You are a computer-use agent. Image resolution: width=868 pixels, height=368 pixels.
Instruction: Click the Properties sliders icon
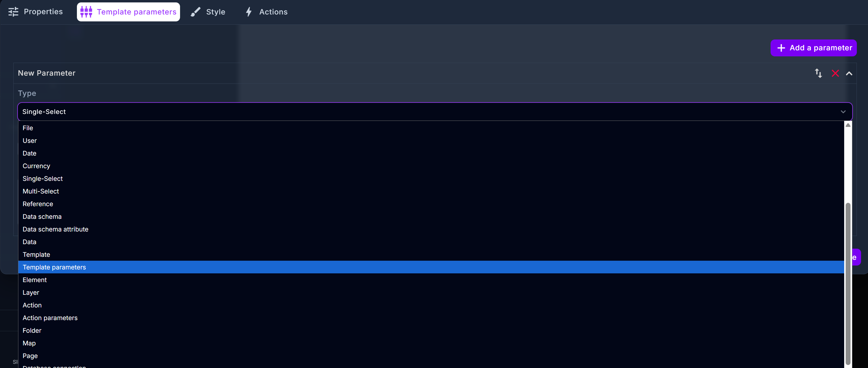pos(14,12)
